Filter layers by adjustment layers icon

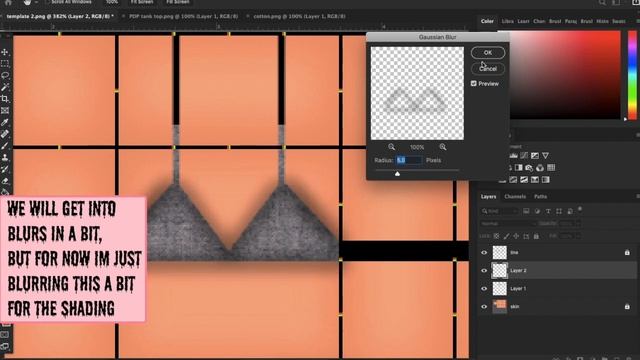pos(537,211)
